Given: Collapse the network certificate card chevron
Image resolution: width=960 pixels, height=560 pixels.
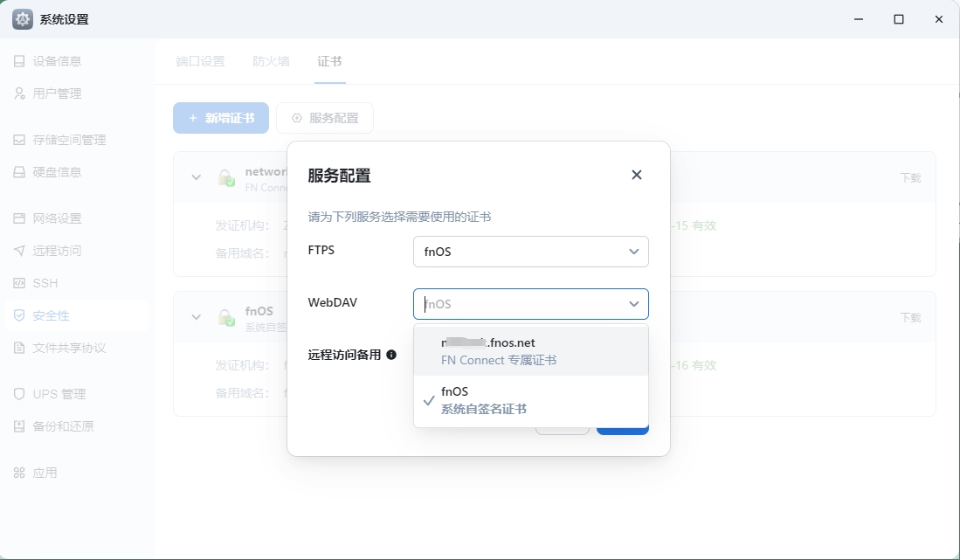Looking at the screenshot, I should click(x=196, y=178).
